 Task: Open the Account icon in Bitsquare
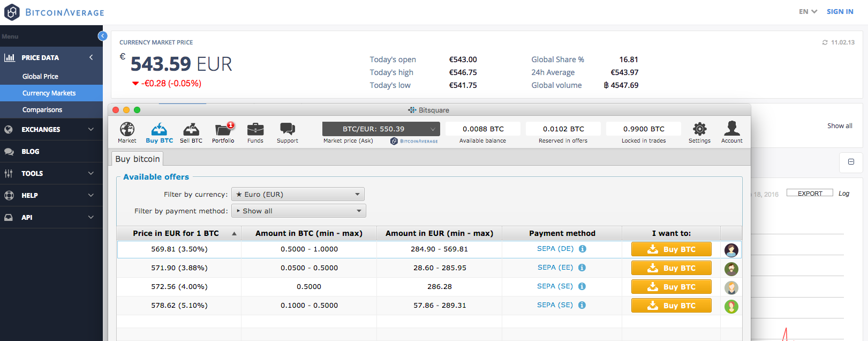click(731, 132)
